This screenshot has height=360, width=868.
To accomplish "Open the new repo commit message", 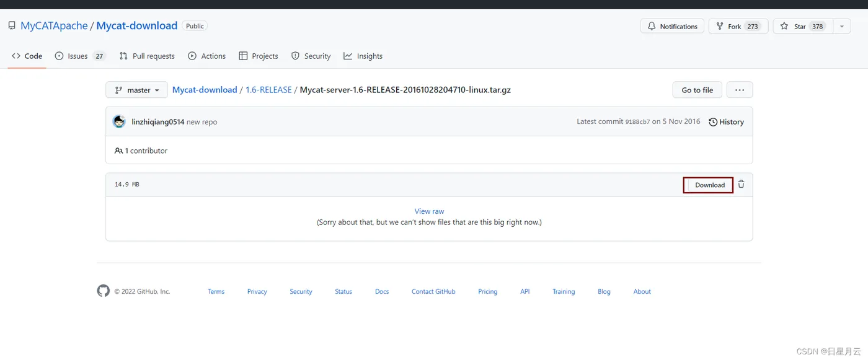I will pyautogui.click(x=202, y=122).
